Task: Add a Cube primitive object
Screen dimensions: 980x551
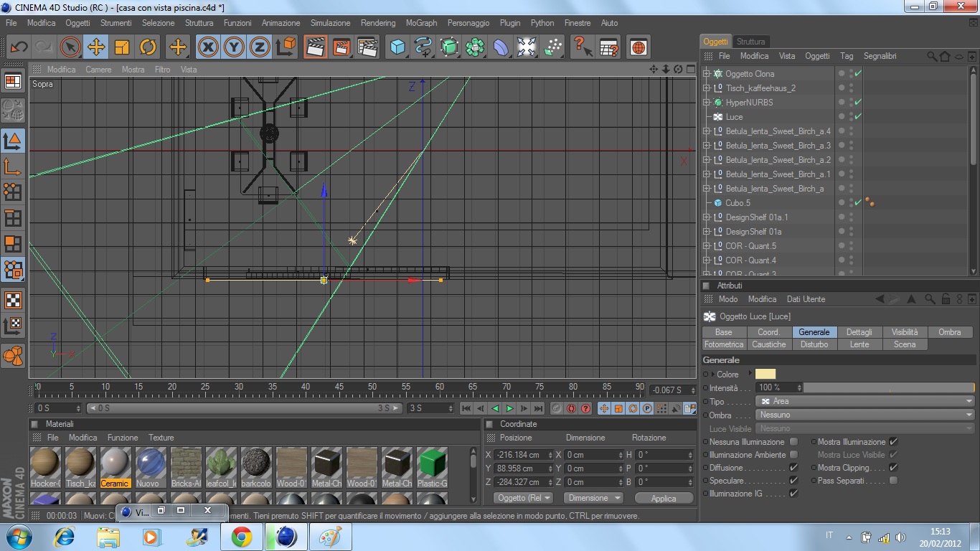Action: (x=397, y=47)
